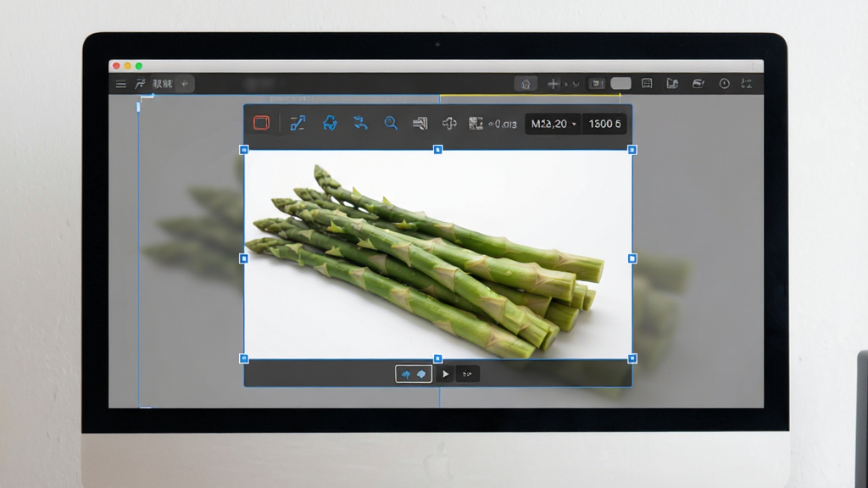Image resolution: width=868 pixels, height=488 pixels.
Task: Pick the blue magnifier zoom tool
Action: pos(391,123)
